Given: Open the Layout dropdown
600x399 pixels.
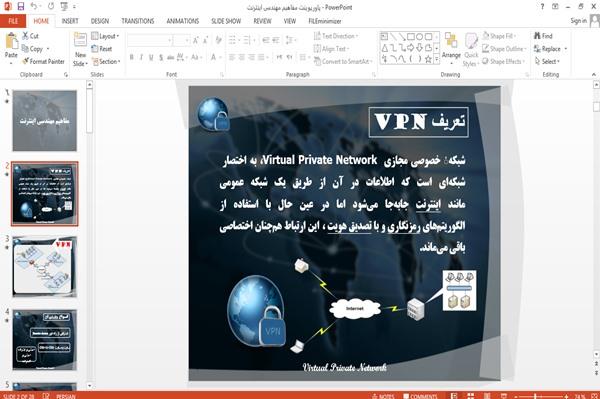Looking at the screenshot, I should (106, 36).
